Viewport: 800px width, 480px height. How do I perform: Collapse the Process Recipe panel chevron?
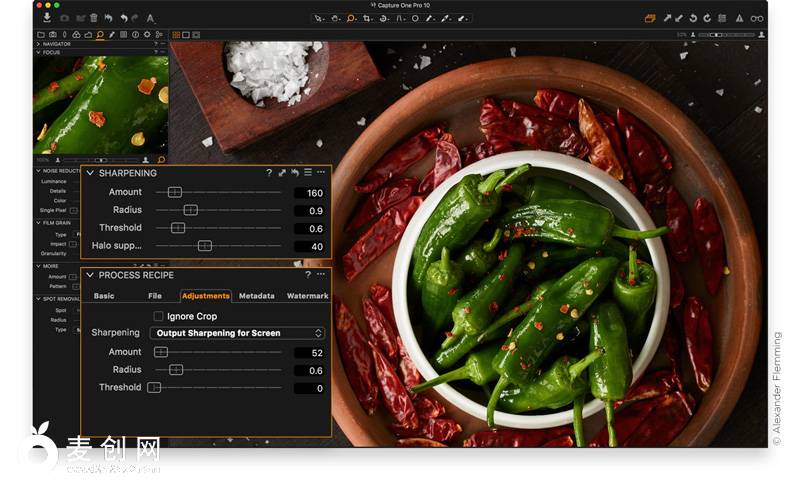coord(90,275)
